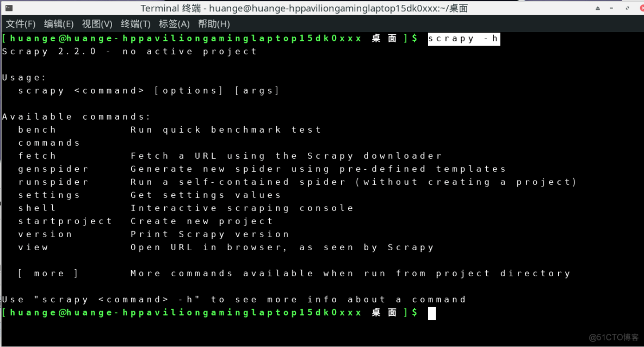Click the terminal icon in the title bar
644x347 pixels.
[x=9, y=8]
